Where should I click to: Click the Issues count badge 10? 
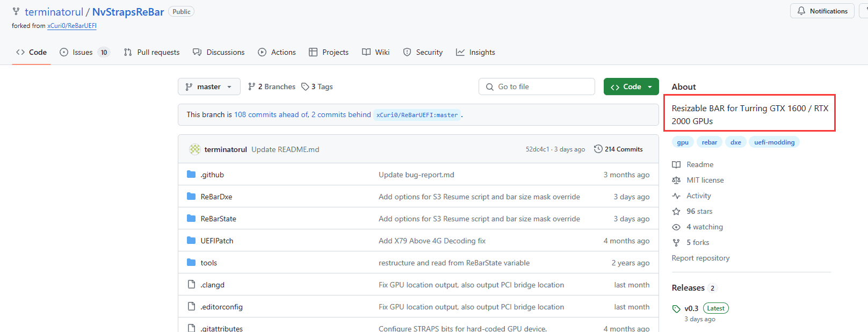click(104, 52)
